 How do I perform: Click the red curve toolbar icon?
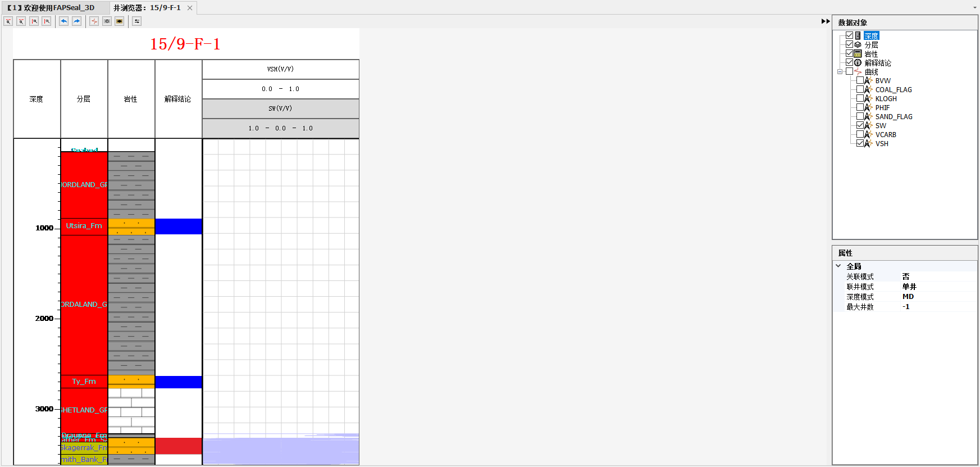click(94, 21)
